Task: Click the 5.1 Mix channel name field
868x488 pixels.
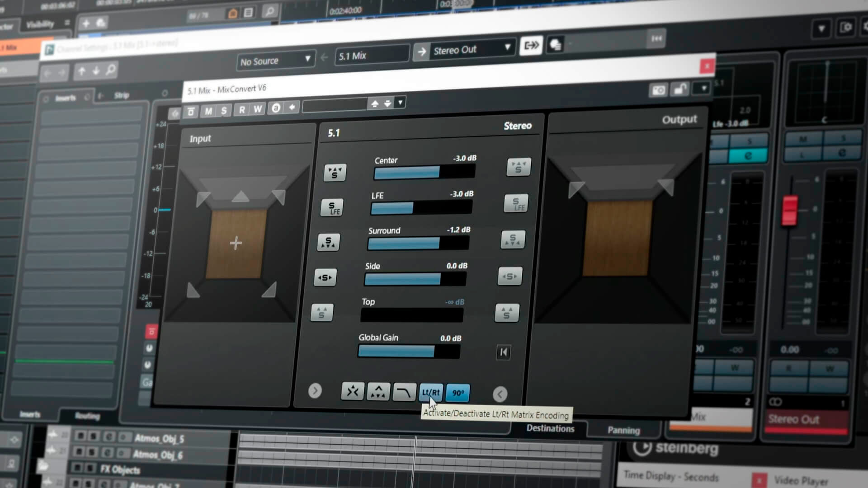Action: tap(373, 55)
